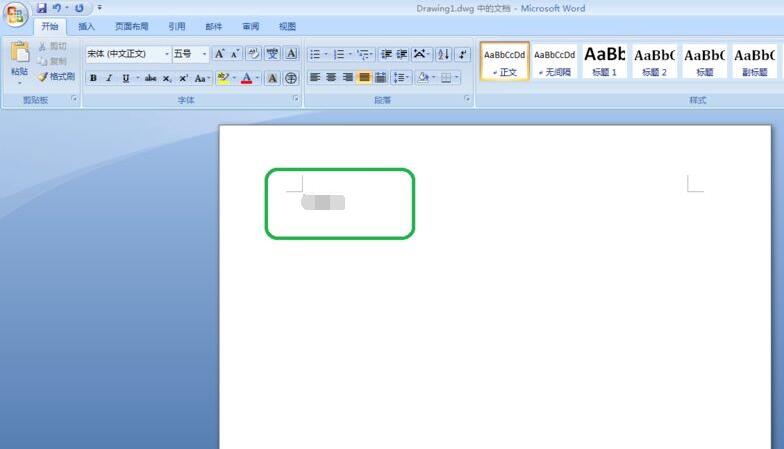Open the Change Case Aa dropdown
Image resolution: width=784 pixels, height=449 pixels.
click(202, 78)
